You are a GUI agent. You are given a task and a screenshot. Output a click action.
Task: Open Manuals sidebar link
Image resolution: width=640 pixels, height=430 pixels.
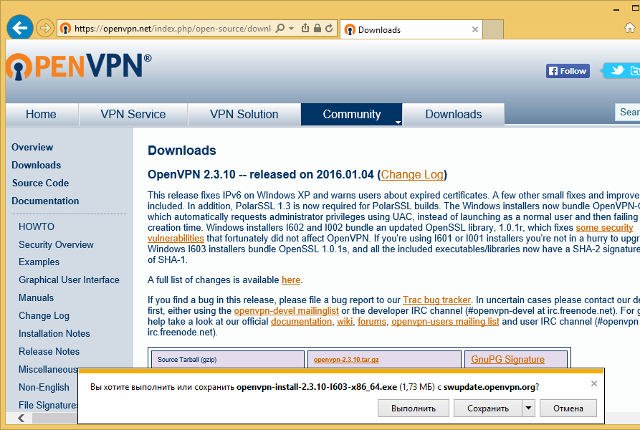(x=36, y=298)
